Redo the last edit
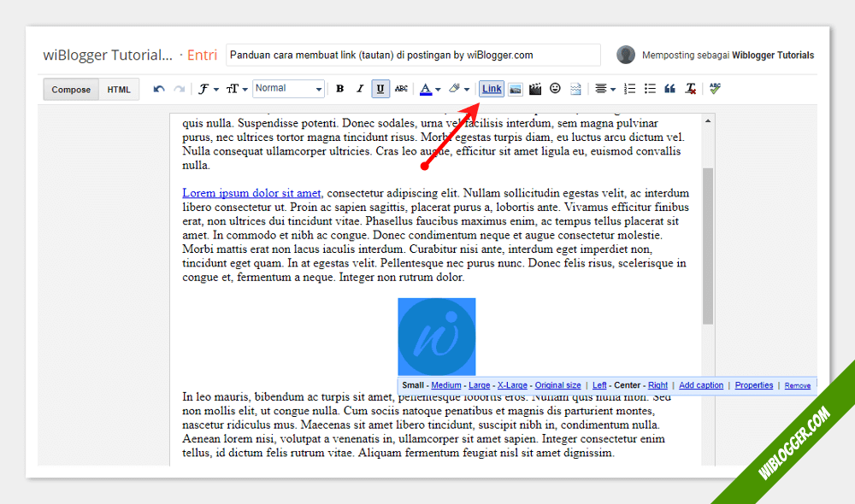The image size is (855, 504). click(x=179, y=89)
